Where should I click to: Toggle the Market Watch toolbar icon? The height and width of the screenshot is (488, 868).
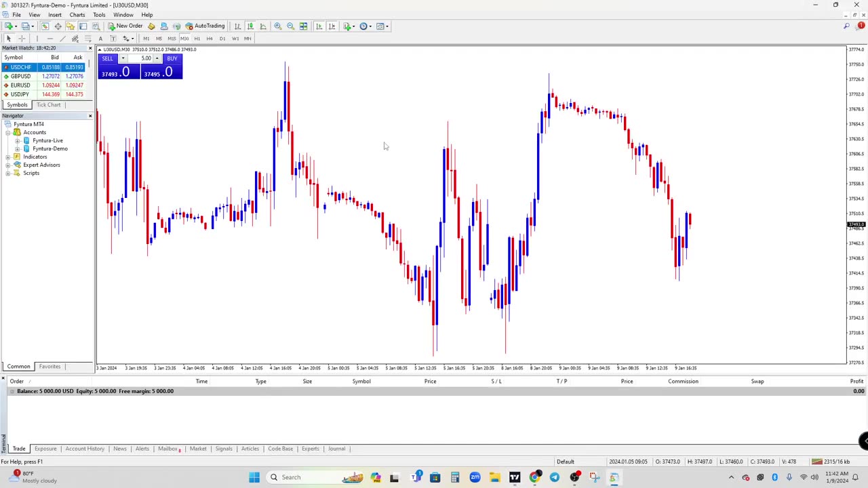coord(45,26)
